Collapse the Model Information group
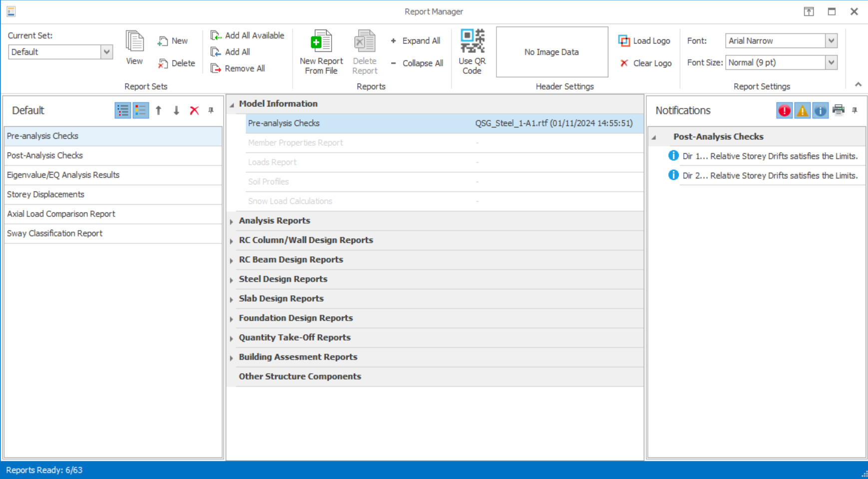Image resolution: width=868 pixels, height=479 pixels. point(232,104)
